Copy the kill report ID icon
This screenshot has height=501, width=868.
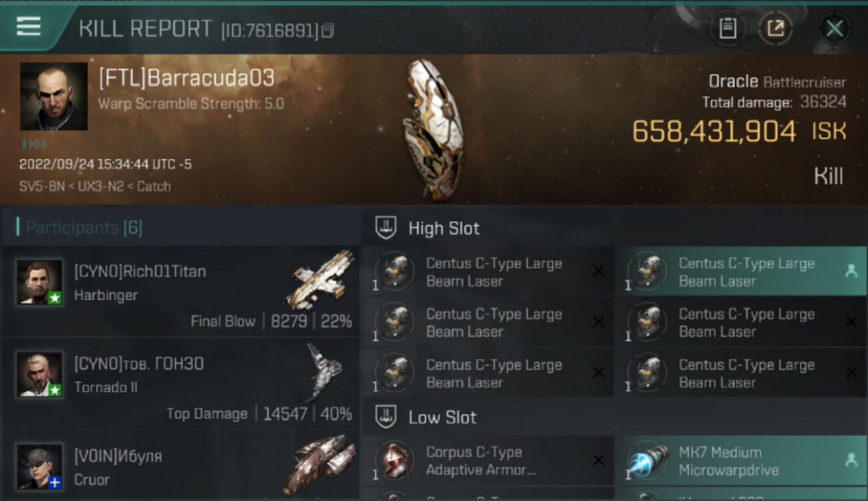point(327,31)
